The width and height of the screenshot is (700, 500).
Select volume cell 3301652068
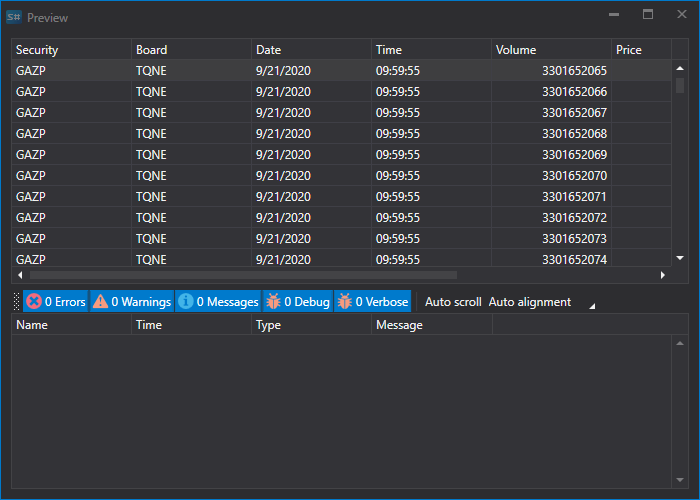[x=552, y=133]
